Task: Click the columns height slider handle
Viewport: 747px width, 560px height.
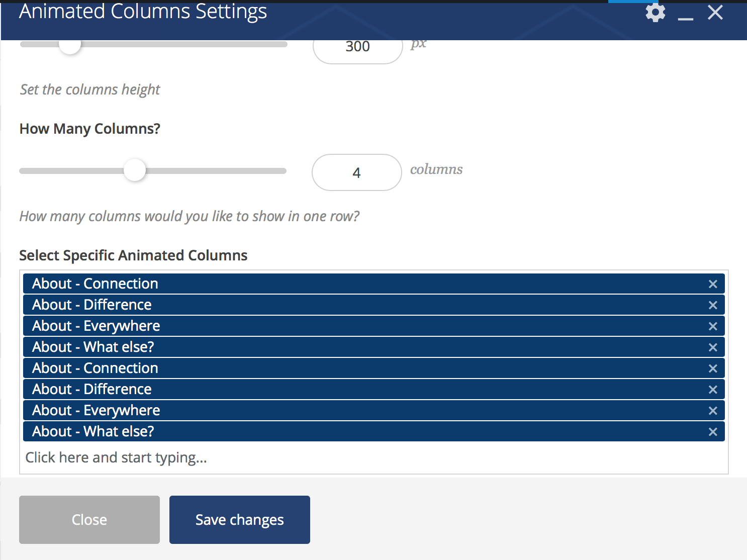Action: 70,45
